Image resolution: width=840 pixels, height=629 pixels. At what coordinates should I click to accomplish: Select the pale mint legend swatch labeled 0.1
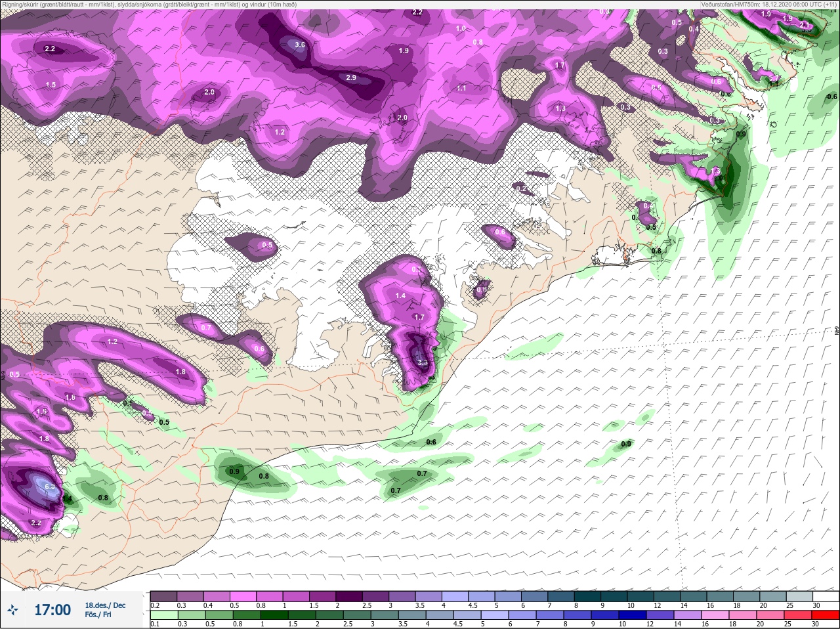pos(163,615)
